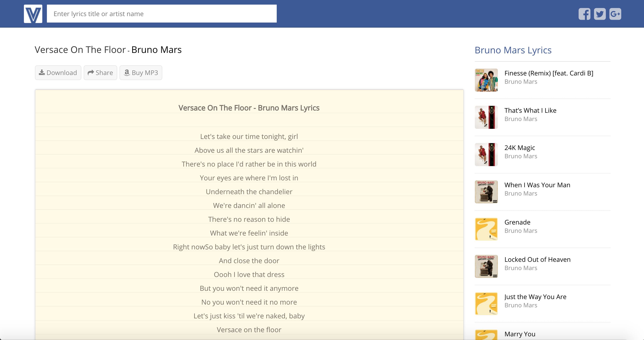
Task: Click the V site logo icon
Action: tap(33, 14)
